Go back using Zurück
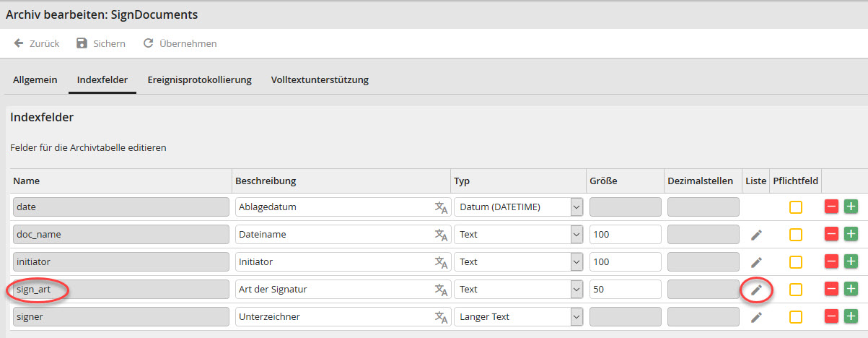 point(36,43)
